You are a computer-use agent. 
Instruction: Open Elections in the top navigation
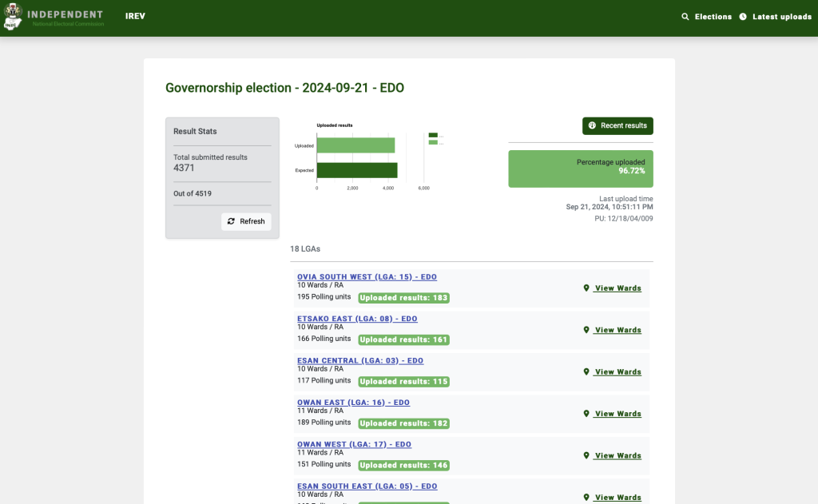click(713, 17)
